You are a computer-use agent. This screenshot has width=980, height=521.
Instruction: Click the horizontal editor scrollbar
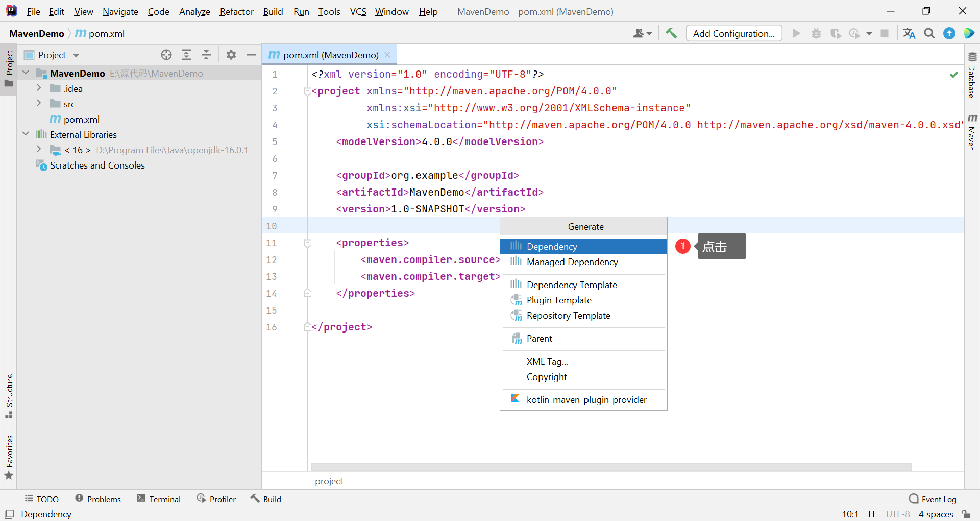click(x=610, y=467)
